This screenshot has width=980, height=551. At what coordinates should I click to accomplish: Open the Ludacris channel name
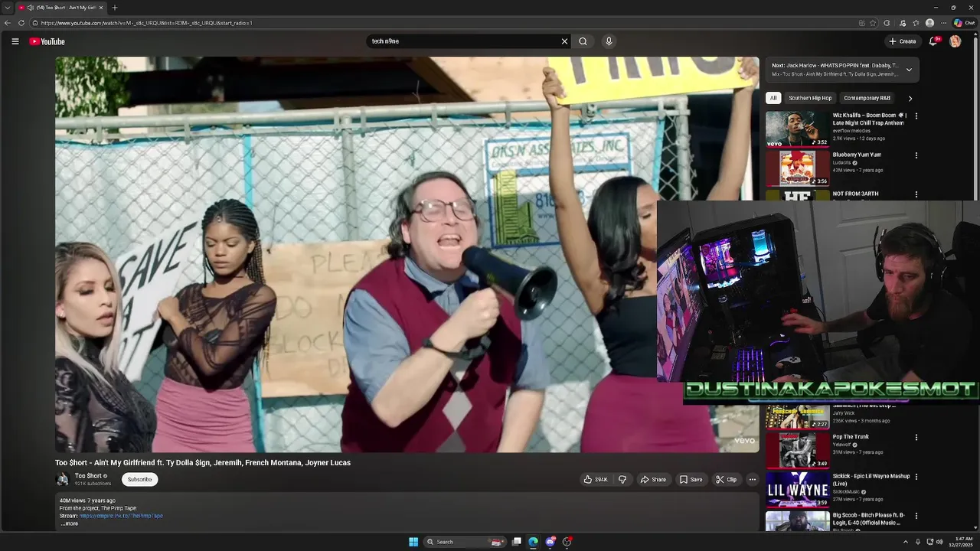tap(841, 162)
